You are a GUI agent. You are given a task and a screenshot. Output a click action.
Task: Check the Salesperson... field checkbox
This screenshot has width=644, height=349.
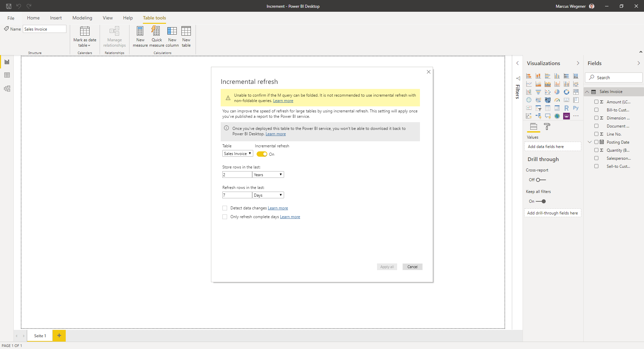(x=596, y=158)
